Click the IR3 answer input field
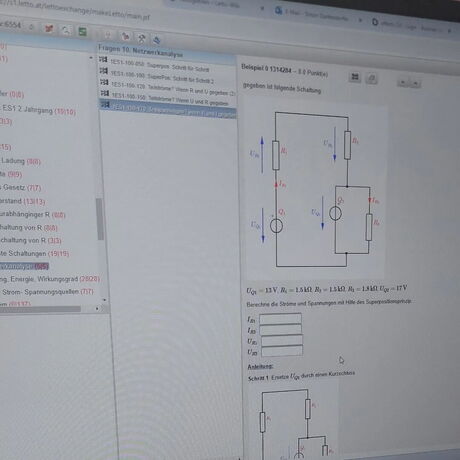 (281, 329)
